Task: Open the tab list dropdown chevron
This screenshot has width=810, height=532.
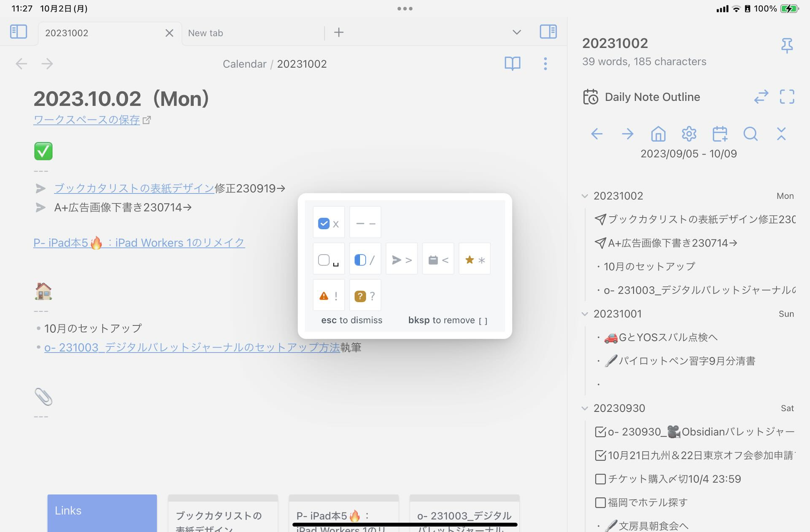Action: 516,32
